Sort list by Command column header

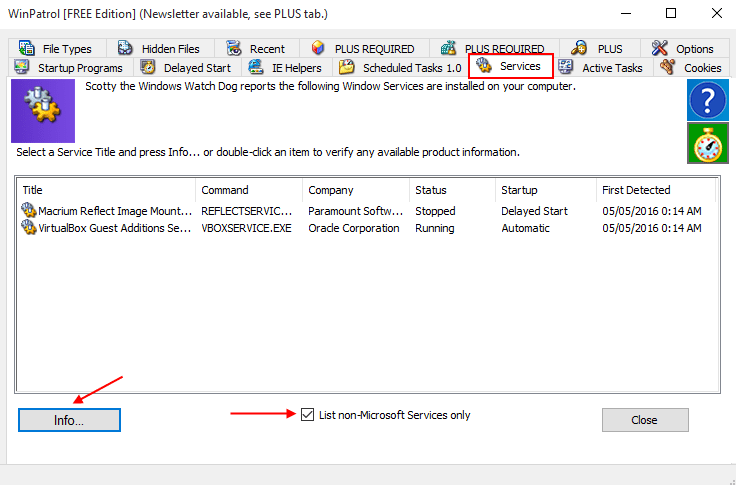pos(249,190)
